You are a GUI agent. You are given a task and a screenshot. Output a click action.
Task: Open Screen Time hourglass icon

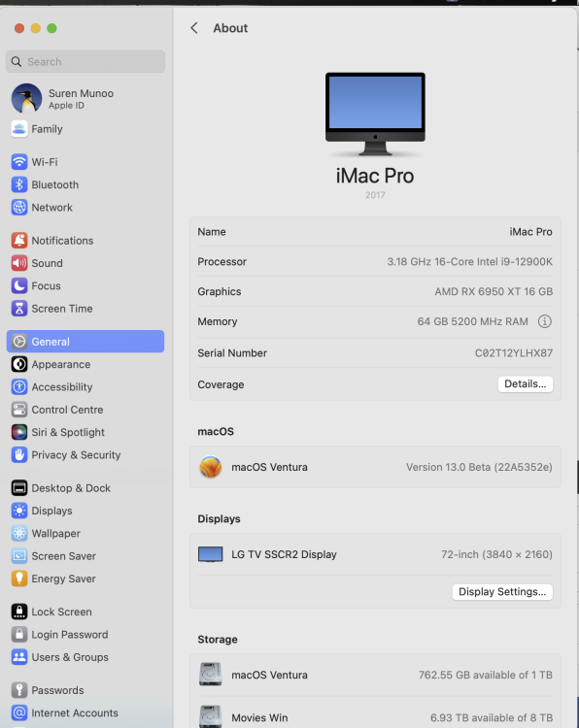(19, 309)
